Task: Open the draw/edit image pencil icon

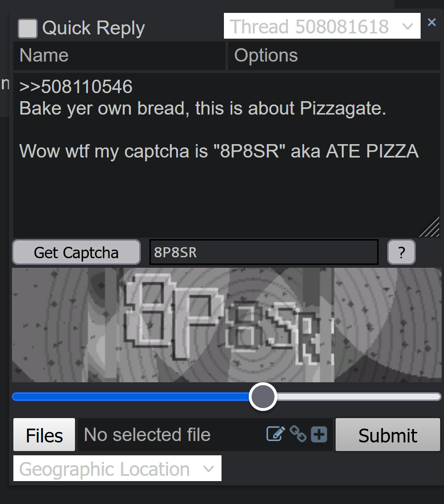Action: pyautogui.click(x=275, y=434)
